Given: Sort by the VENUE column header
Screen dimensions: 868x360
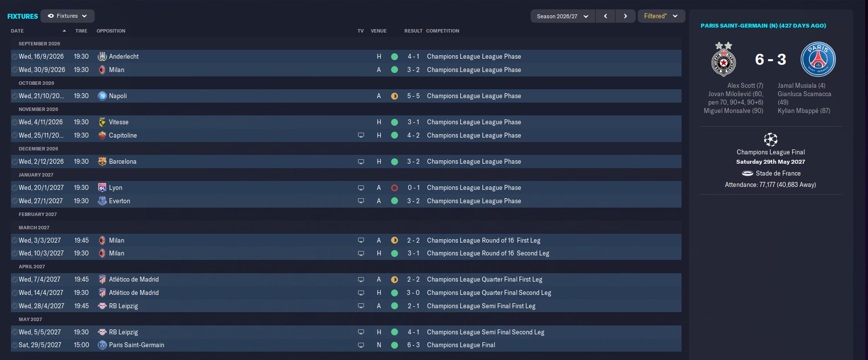Looking at the screenshot, I should 379,31.
